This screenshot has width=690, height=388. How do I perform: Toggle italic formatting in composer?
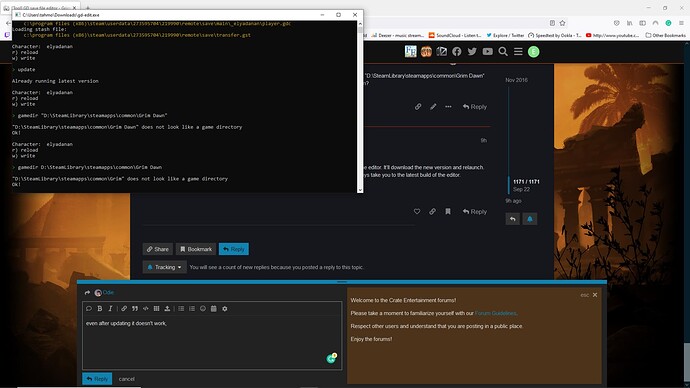pos(110,309)
